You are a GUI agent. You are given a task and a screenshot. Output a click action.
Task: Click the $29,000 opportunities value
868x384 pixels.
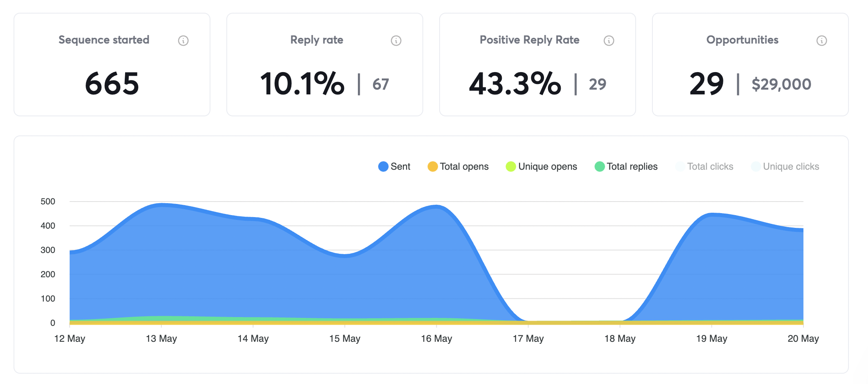click(x=780, y=84)
